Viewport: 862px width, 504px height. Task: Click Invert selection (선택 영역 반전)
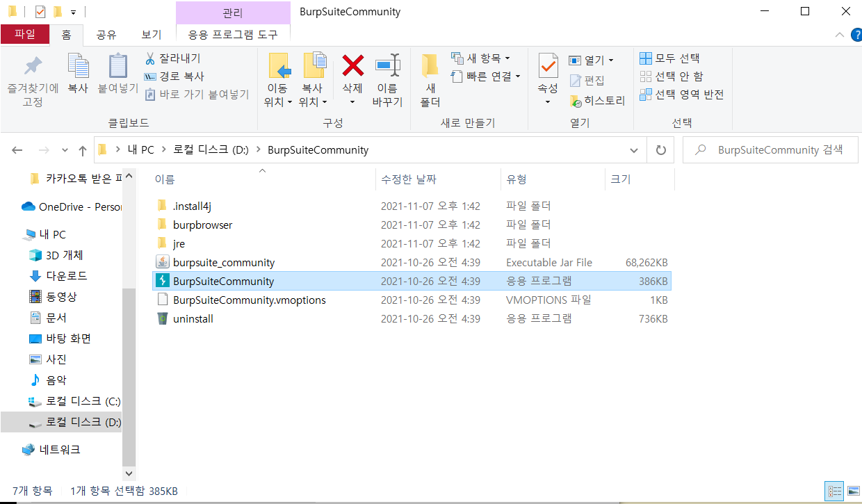[x=681, y=95]
